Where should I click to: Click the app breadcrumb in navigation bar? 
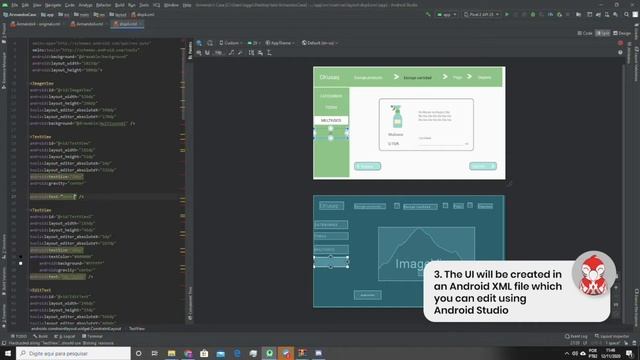(47, 15)
